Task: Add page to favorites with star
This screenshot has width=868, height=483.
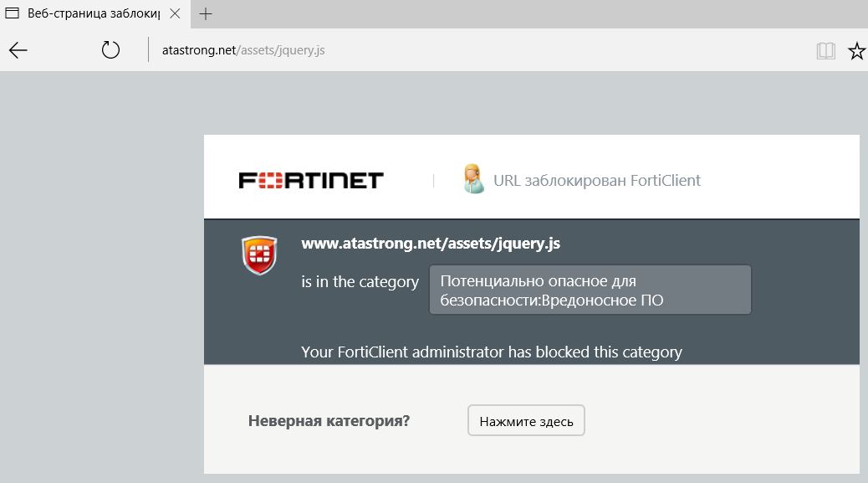Action: click(x=856, y=51)
